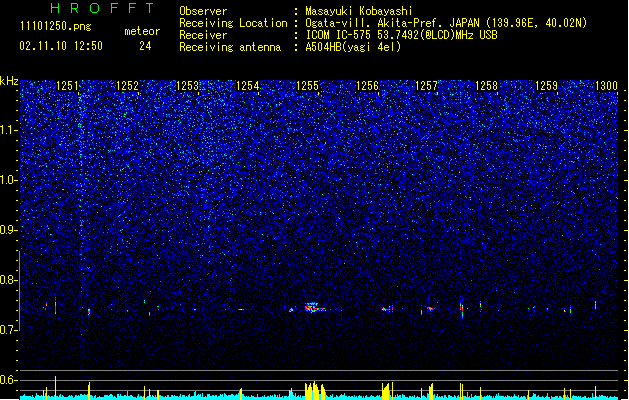Click the 1259 time marker
The width and height of the screenshot is (629, 400).
546,86
